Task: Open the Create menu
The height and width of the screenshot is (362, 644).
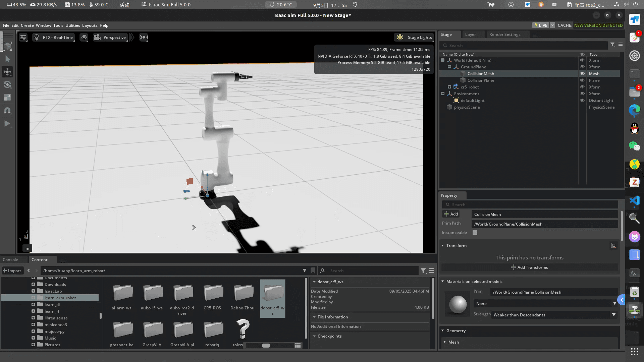Action: tap(27, 25)
